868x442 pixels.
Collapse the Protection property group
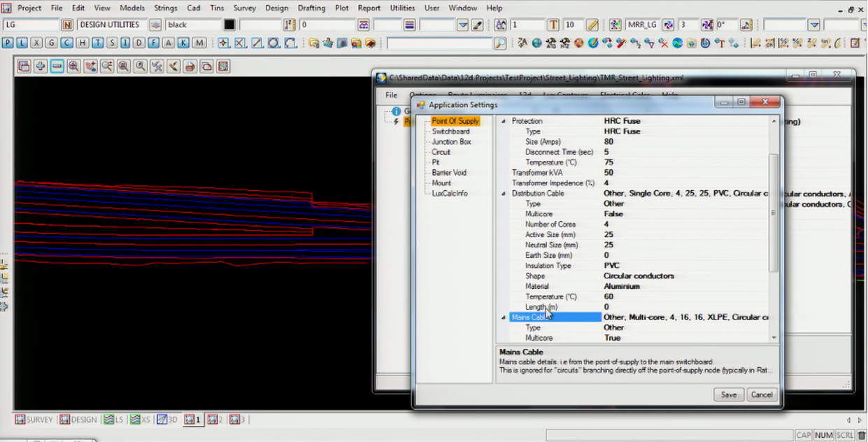tap(504, 121)
